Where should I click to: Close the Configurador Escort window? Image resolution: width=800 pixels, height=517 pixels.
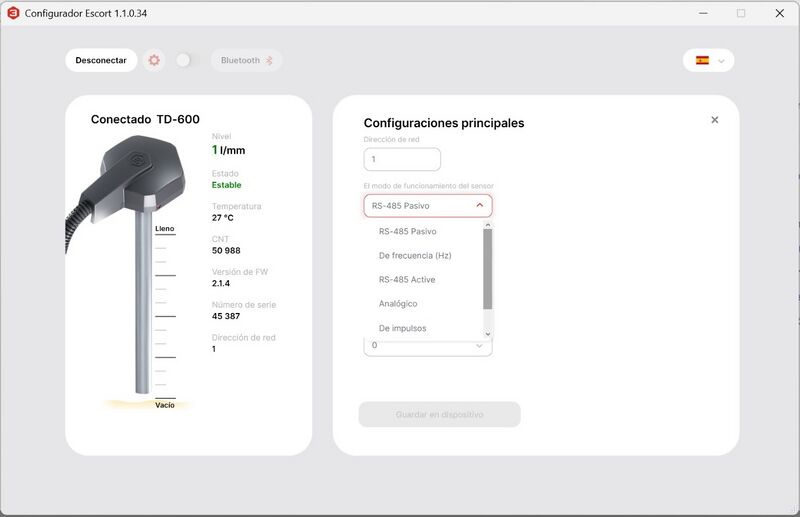pos(780,13)
